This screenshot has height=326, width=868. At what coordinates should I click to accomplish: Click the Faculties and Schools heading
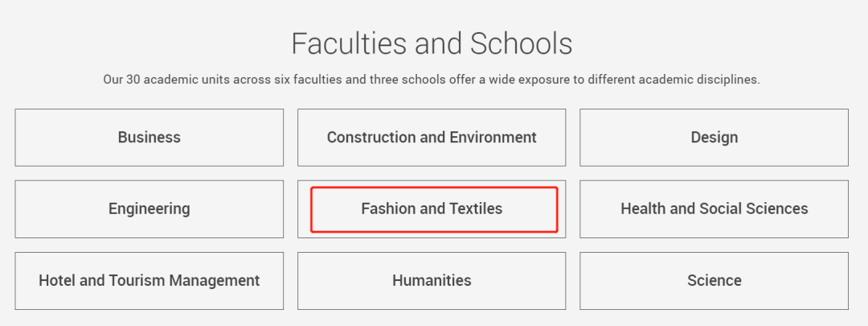pyautogui.click(x=432, y=43)
